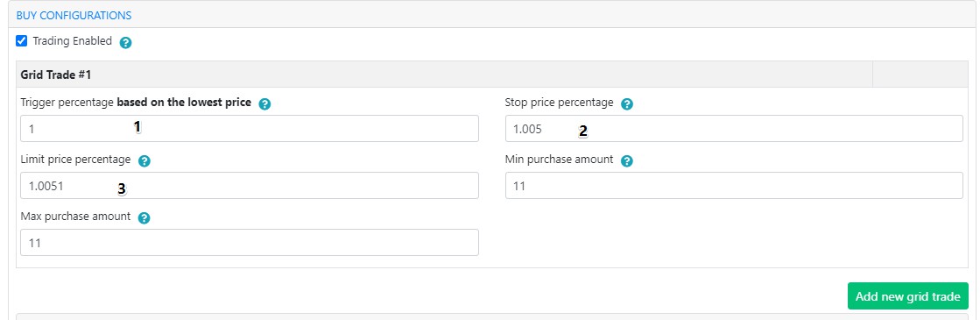Open help icon next to Trading Enabled

pyautogui.click(x=125, y=43)
